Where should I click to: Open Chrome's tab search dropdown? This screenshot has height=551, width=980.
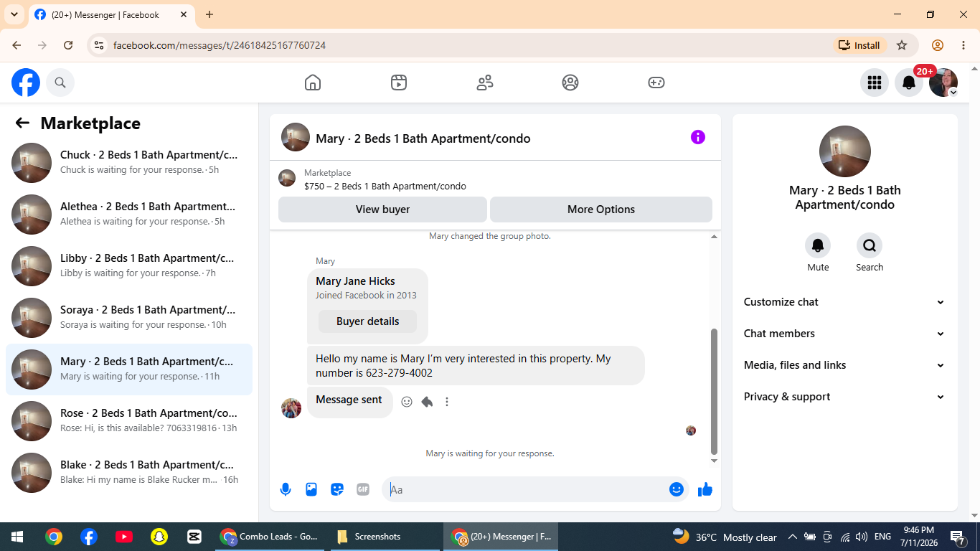click(x=14, y=14)
